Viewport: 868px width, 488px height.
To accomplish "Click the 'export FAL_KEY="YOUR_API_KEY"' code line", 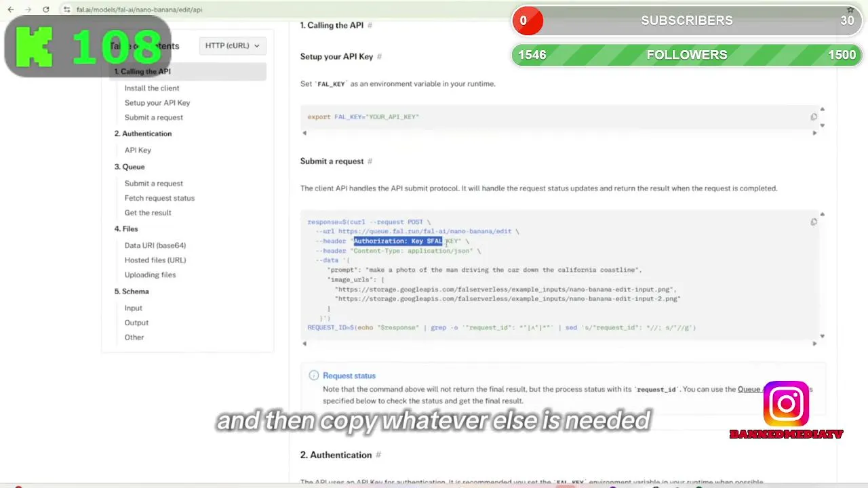I will click(x=363, y=117).
